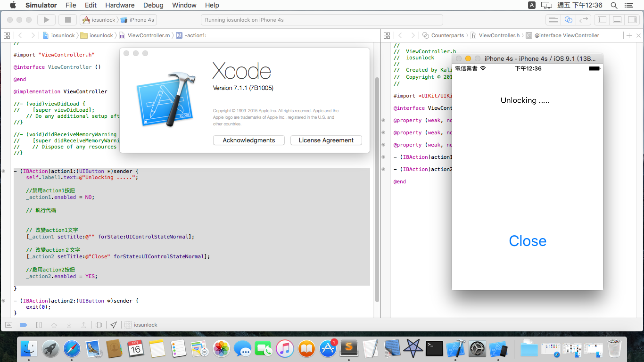The image size is (644, 362).
Task: Open Photos from the Dock
Action: click(x=221, y=348)
